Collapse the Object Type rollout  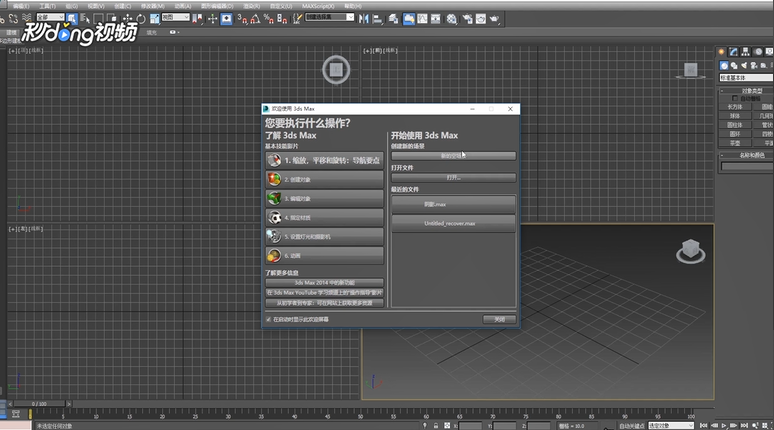pyautogui.click(x=746, y=91)
